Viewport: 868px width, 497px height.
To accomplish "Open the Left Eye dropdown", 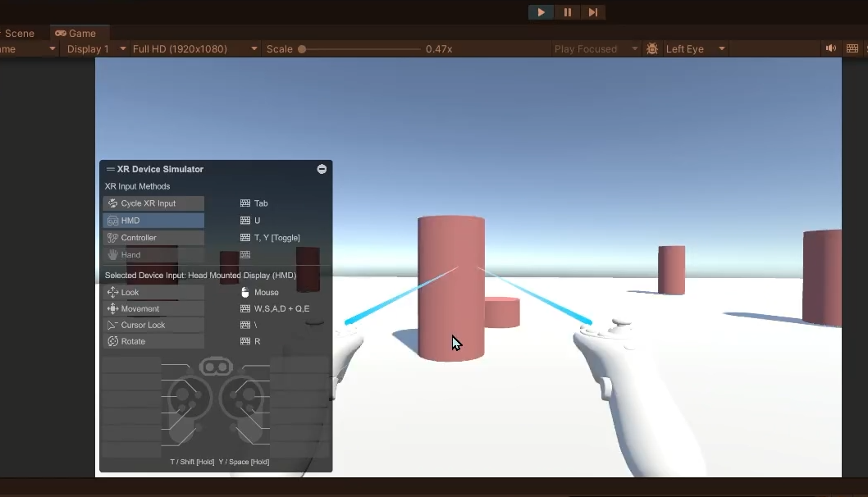I will click(695, 48).
